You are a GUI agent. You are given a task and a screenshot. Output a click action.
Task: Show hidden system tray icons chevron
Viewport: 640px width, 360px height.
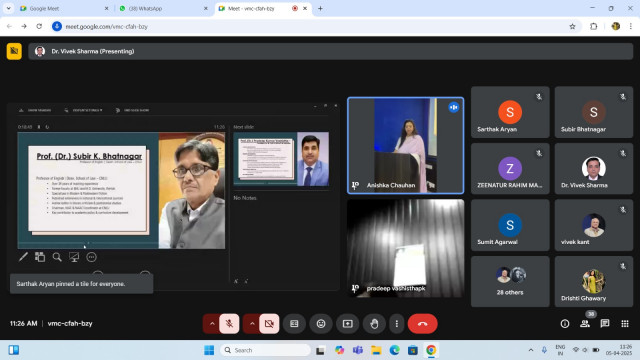point(531,350)
